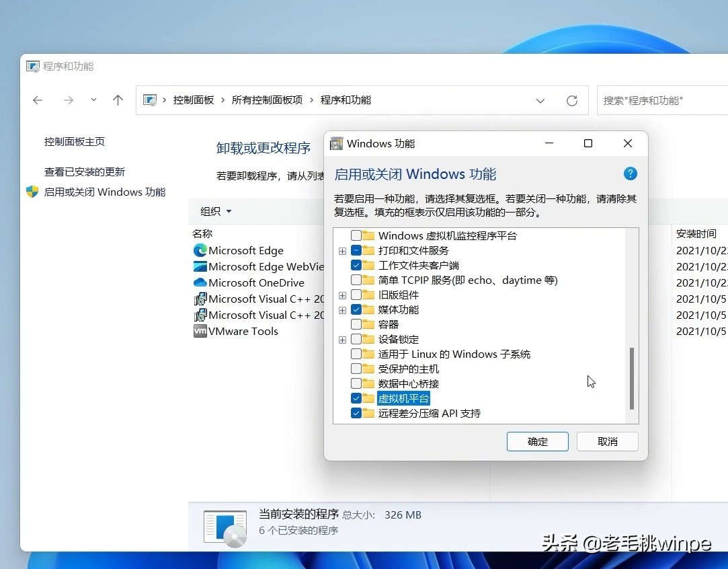Sort list by 安装时间 column header
Image resolution: width=728 pixels, height=569 pixels.
(696, 233)
